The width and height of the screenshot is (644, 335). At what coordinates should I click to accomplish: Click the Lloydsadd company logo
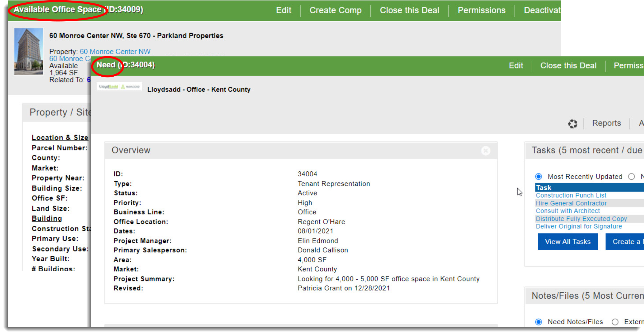pos(119,87)
